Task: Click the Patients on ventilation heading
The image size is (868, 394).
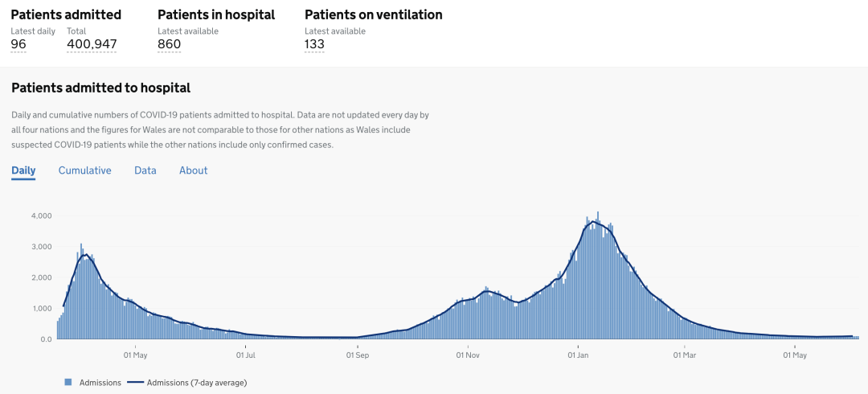Action: tap(374, 15)
